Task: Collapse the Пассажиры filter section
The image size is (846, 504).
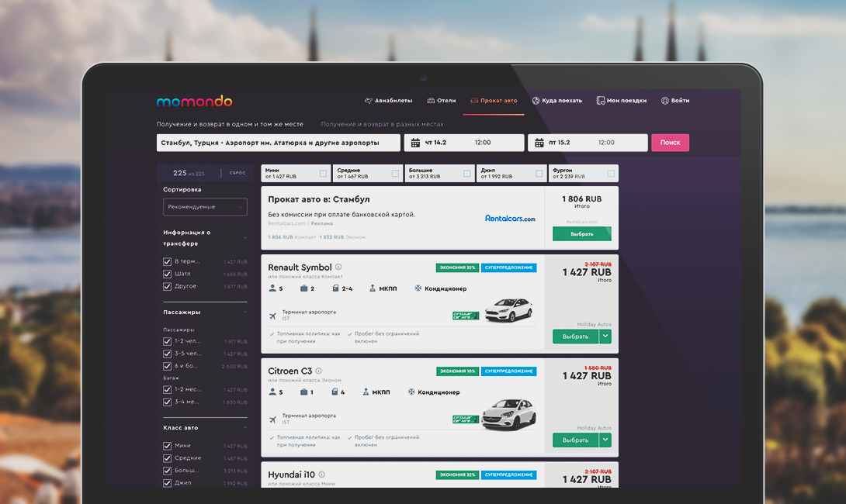Action: [245, 312]
